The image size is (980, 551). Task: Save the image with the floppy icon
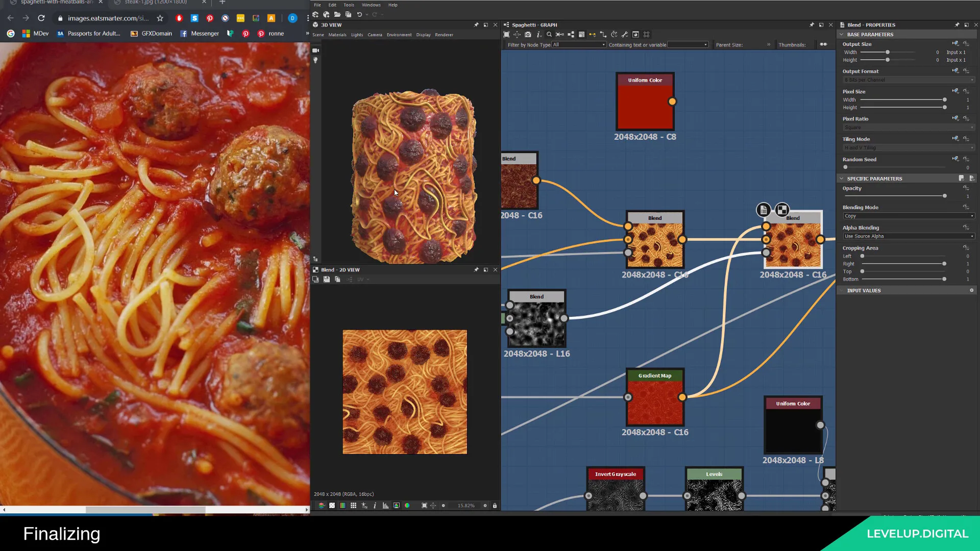[327, 279]
